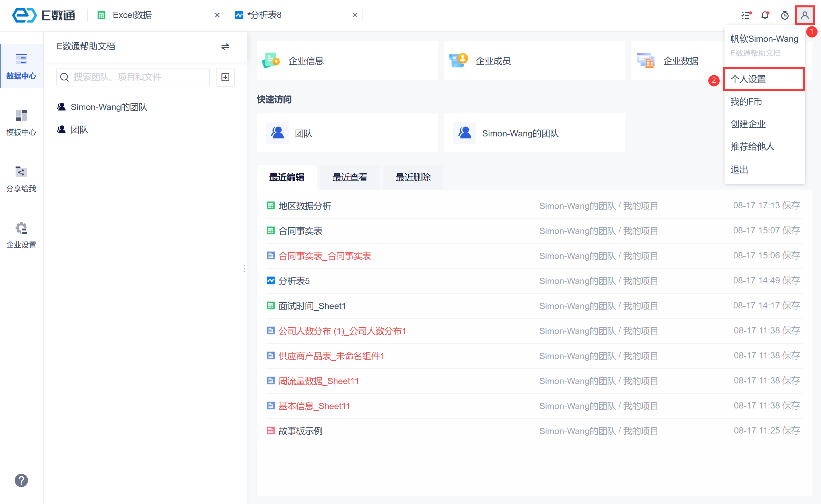Close the Excel数据 tab
821x504 pixels.
(x=217, y=15)
